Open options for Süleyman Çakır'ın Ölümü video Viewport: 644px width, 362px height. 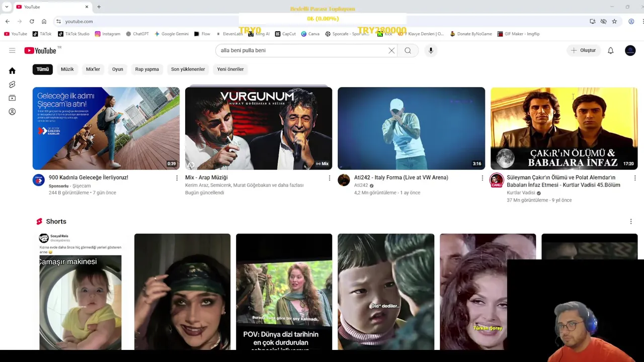coord(635,178)
